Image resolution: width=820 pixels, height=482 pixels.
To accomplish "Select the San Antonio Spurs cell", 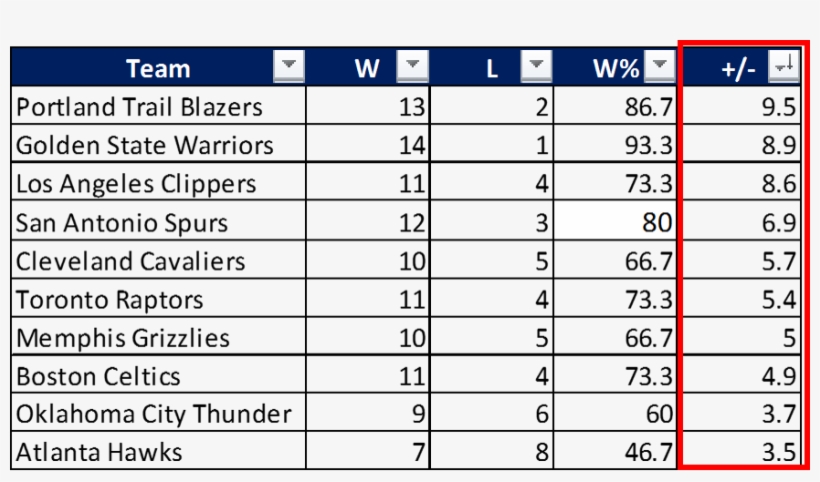I will (x=158, y=222).
